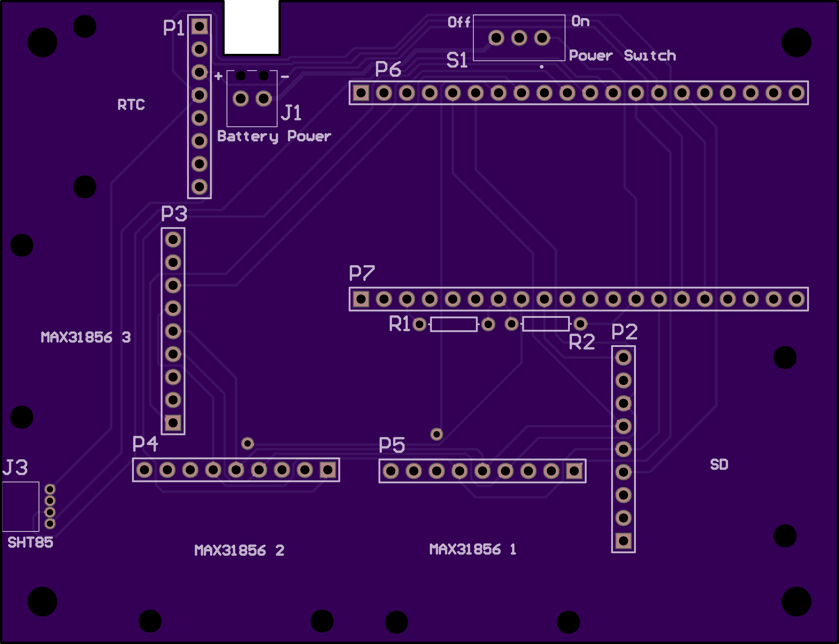Viewport: 839px width, 644px height.
Task: Click the 'MAX31856 2' label
Action: coord(239,550)
